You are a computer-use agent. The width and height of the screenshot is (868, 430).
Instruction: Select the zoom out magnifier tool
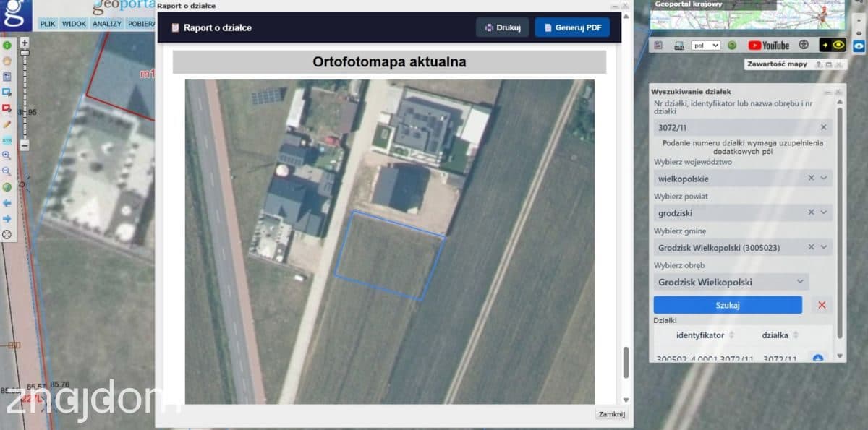7,171
